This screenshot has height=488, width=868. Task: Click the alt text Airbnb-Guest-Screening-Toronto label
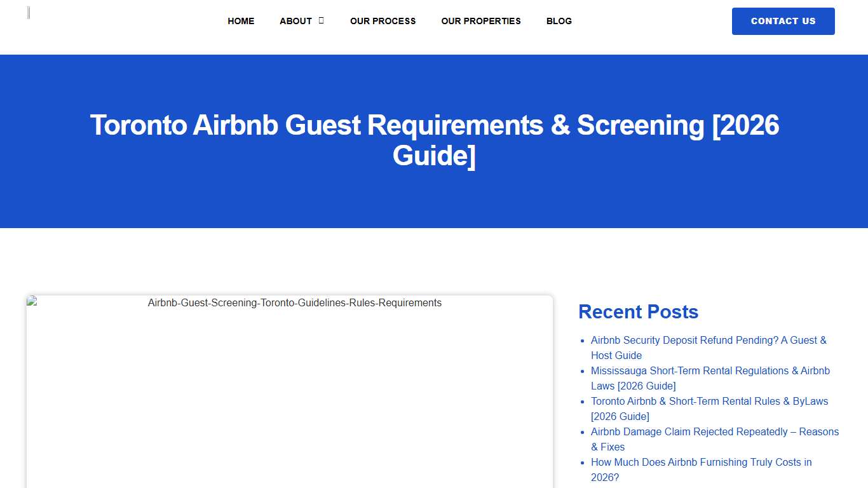(x=294, y=303)
